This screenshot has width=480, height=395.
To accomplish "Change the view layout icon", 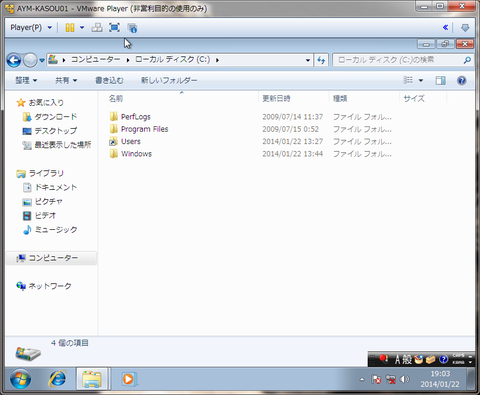I will [x=408, y=80].
